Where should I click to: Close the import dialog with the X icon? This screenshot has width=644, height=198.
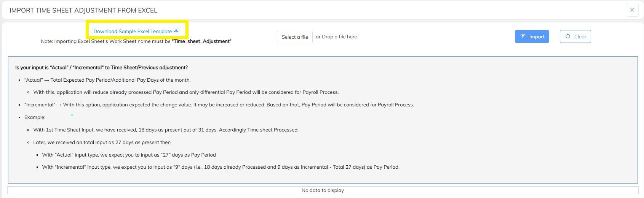[632, 10]
